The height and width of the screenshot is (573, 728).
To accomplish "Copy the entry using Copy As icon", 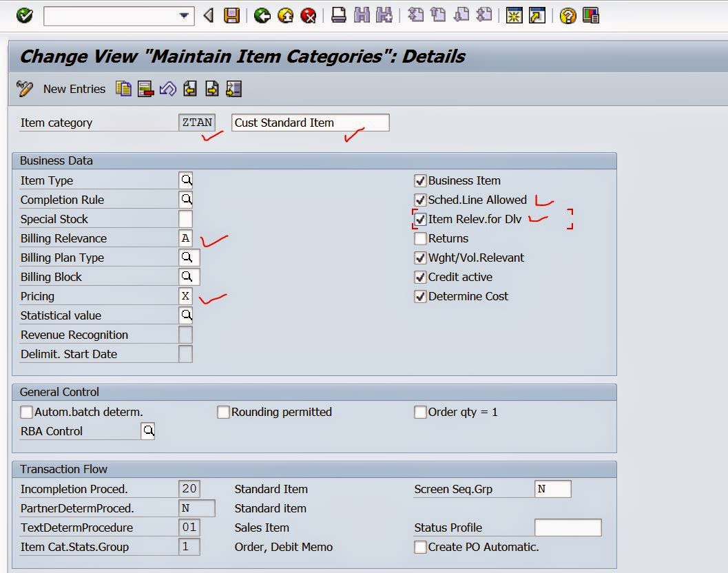I will (x=123, y=89).
